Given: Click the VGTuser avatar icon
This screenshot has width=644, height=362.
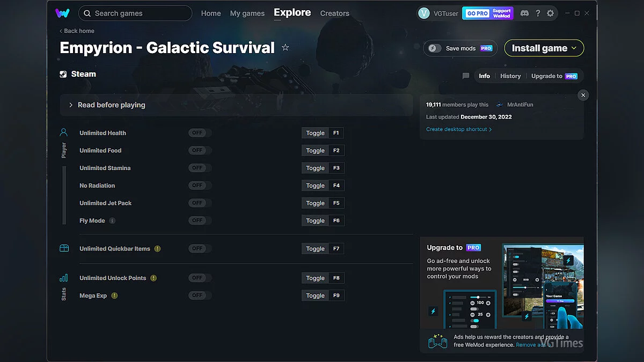Looking at the screenshot, I should [x=424, y=13].
